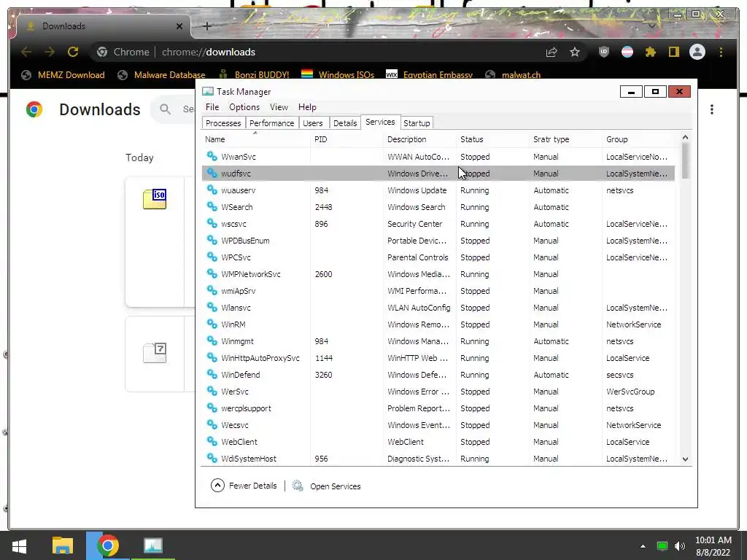747x560 pixels.
Task: Open the Options menu in Task Manager
Action: click(244, 107)
